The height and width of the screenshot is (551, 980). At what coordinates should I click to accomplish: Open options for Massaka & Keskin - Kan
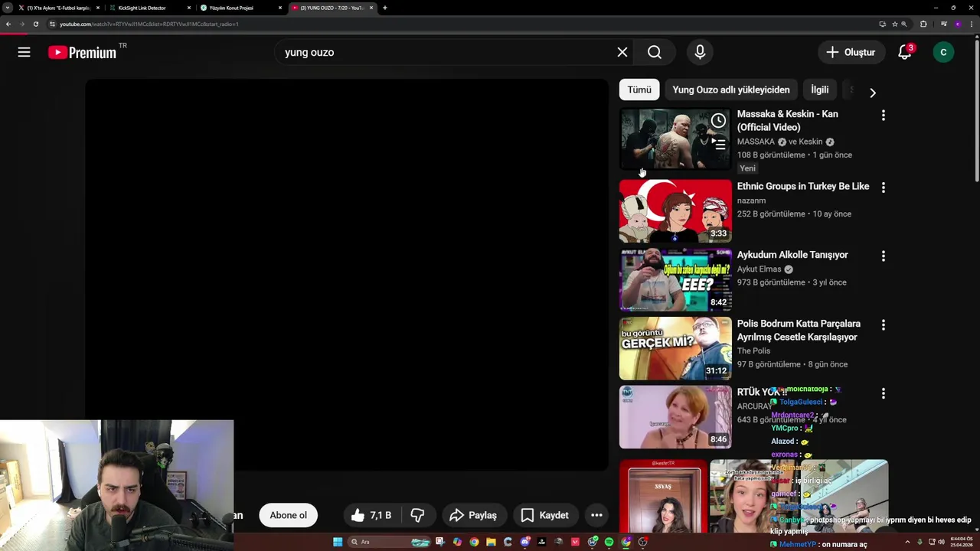(x=883, y=115)
